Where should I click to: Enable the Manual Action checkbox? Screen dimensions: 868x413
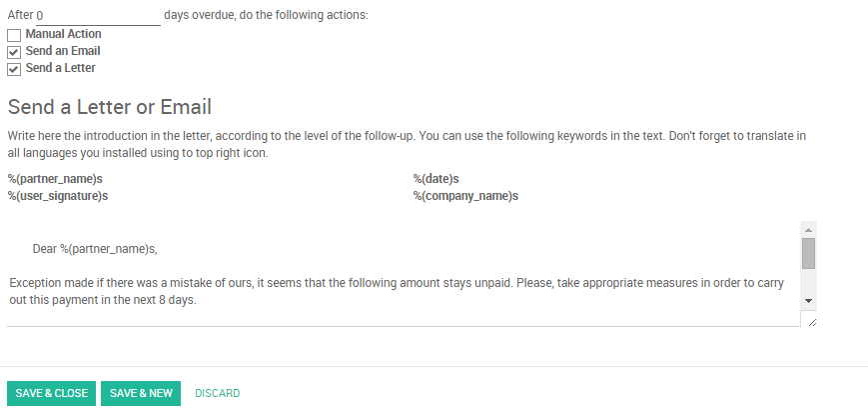tap(14, 35)
